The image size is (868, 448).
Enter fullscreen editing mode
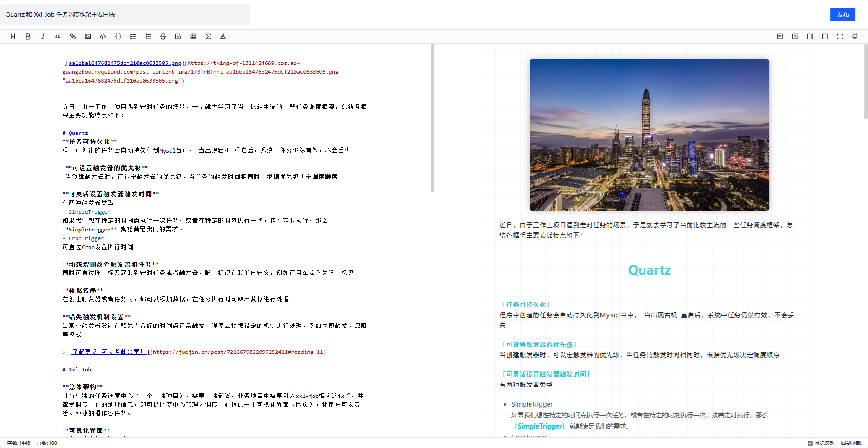[840, 37]
